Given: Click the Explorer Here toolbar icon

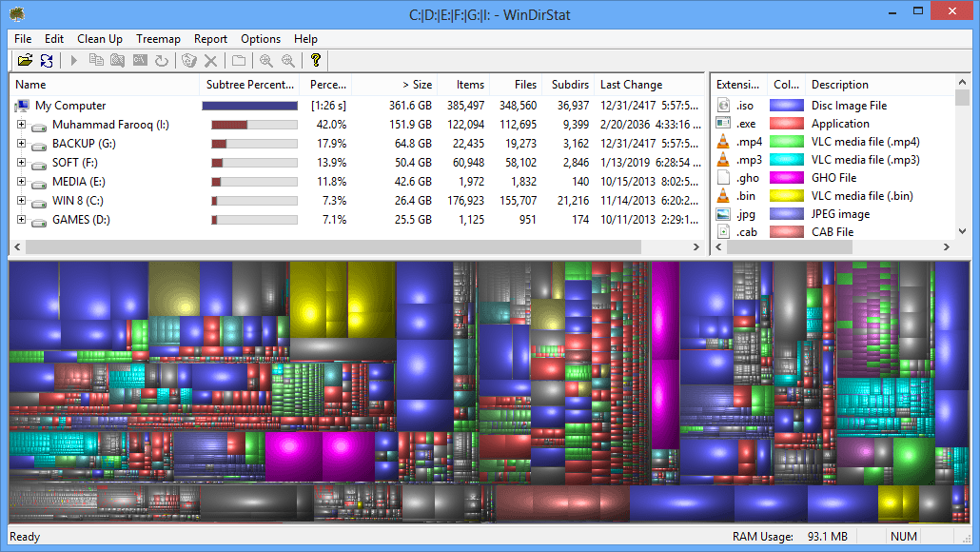Looking at the screenshot, I should click(x=117, y=61).
